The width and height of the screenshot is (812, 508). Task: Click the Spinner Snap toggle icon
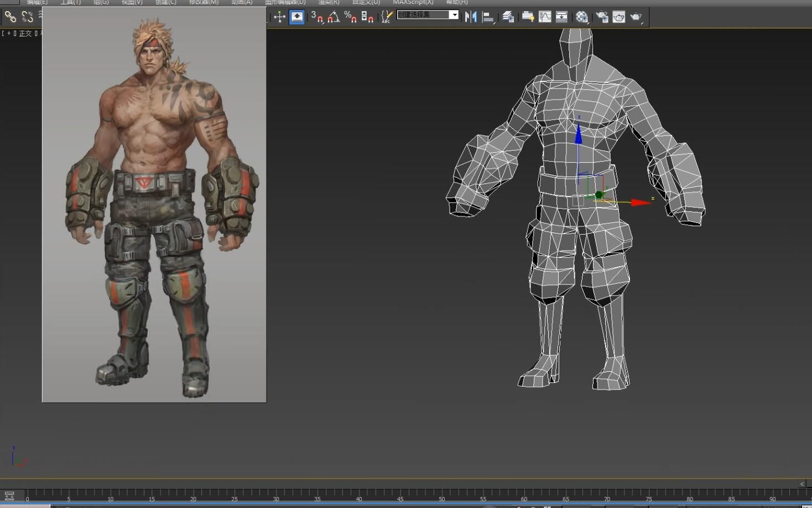[367, 17]
